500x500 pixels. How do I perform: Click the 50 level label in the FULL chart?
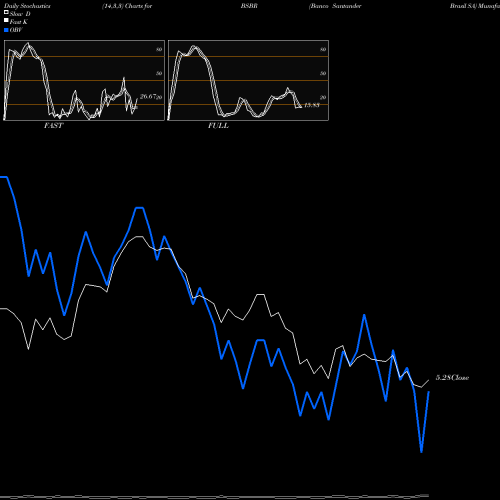[323, 73]
